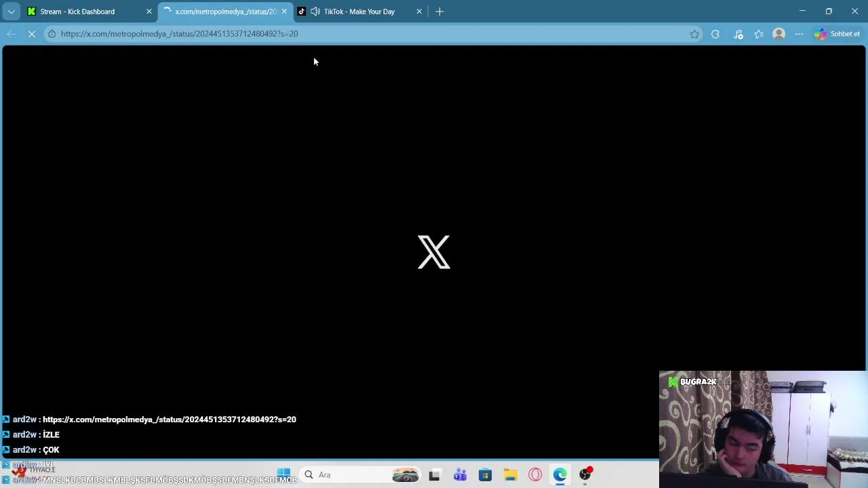Screen dimensions: 868x488
Task: Open Microsoft Store from taskbar
Action: [485, 474]
